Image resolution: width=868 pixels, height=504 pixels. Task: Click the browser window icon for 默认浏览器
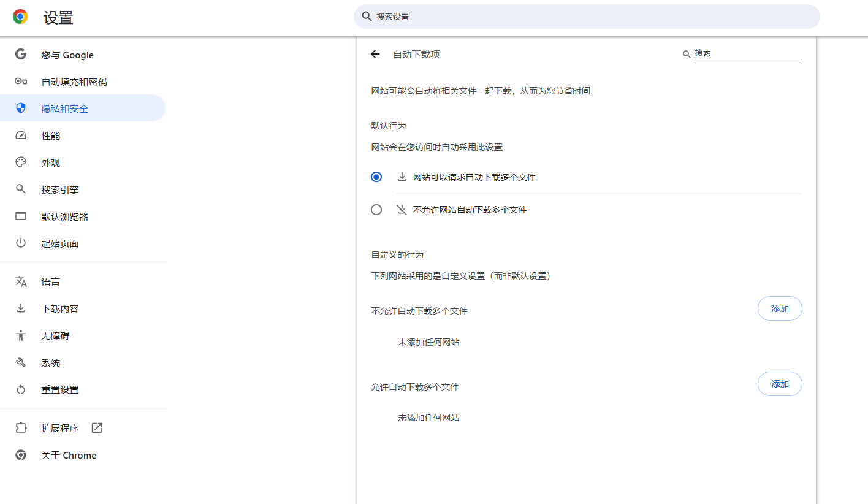pos(21,216)
